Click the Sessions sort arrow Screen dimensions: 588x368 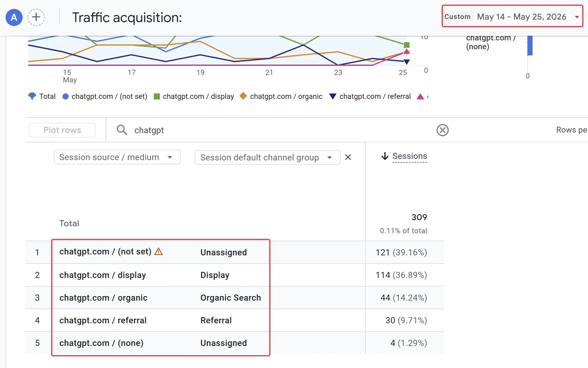tap(385, 156)
